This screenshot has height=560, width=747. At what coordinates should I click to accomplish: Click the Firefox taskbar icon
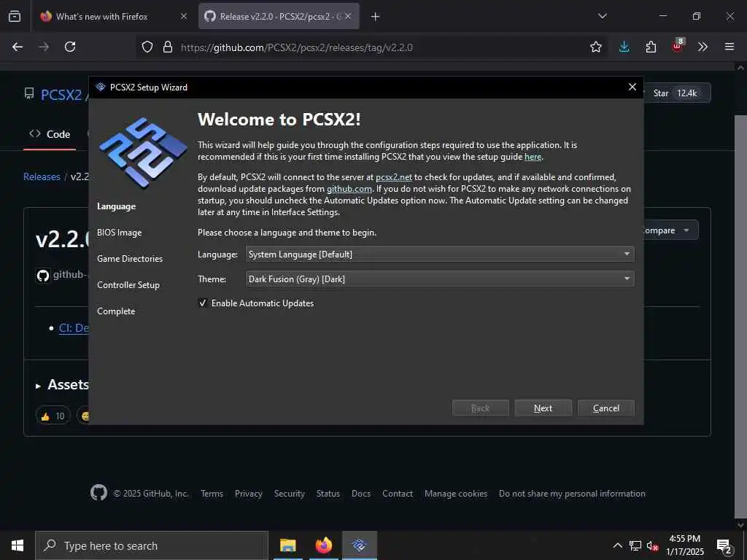(x=323, y=545)
